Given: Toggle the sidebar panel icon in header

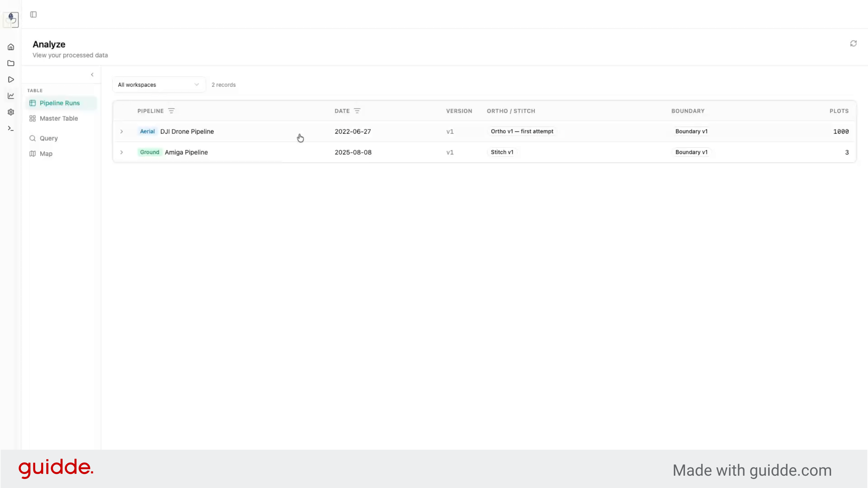Looking at the screenshot, I should pyautogui.click(x=33, y=14).
